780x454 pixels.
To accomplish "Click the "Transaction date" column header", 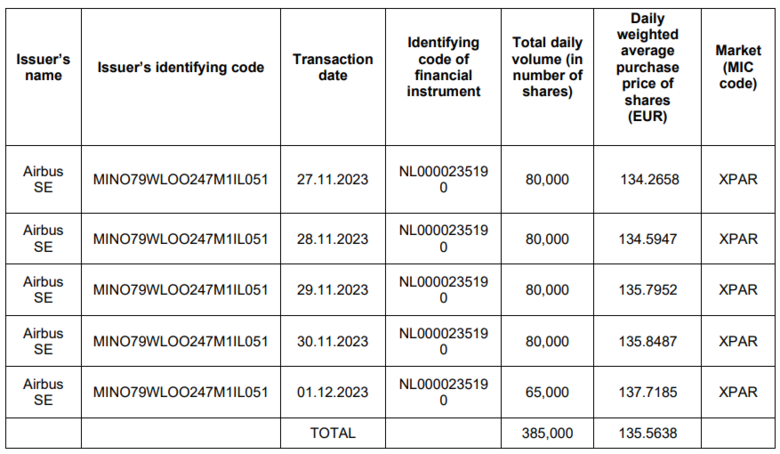I will pyautogui.click(x=332, y=68).
